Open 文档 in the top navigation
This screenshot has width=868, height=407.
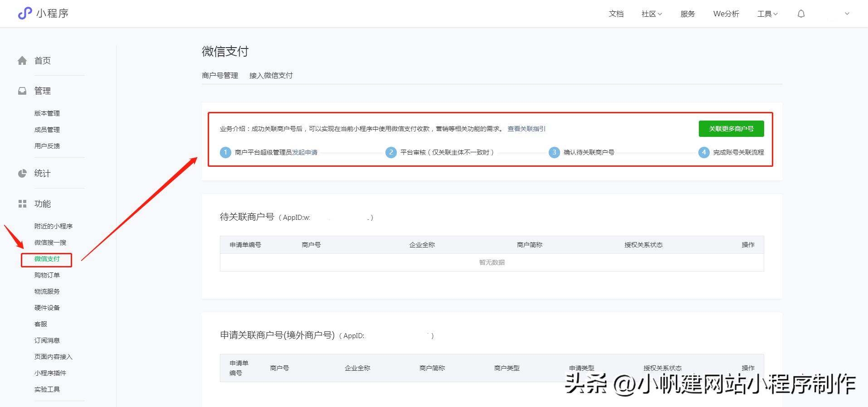click(x=616, y=14)
